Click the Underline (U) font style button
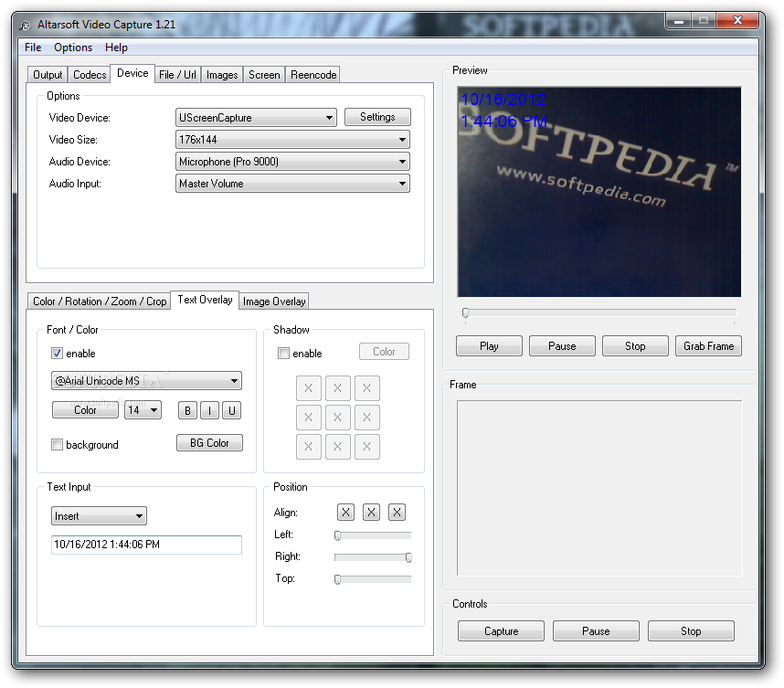This screenshot has height=688, width=784. tap(231, 410)
